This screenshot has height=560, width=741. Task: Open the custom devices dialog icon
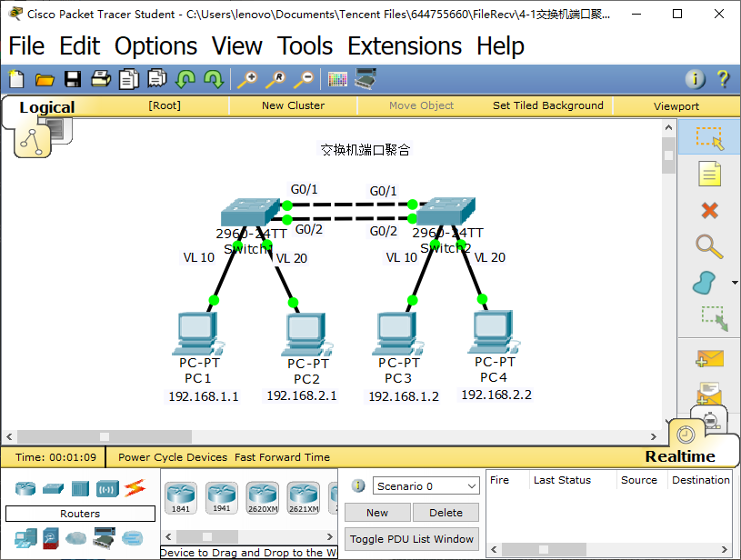pyautogui.click(x=365, y=78)
